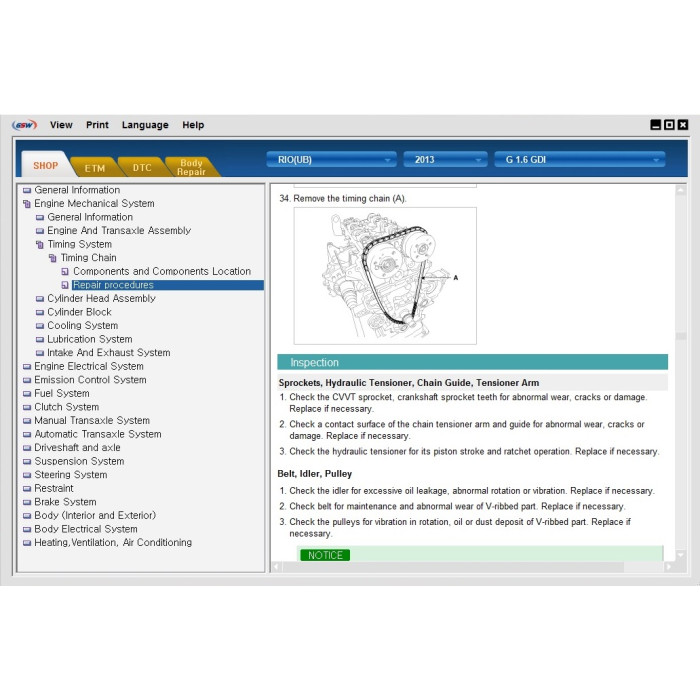Maximize the application window
This screenshot has width=700, height=700.
669,125
